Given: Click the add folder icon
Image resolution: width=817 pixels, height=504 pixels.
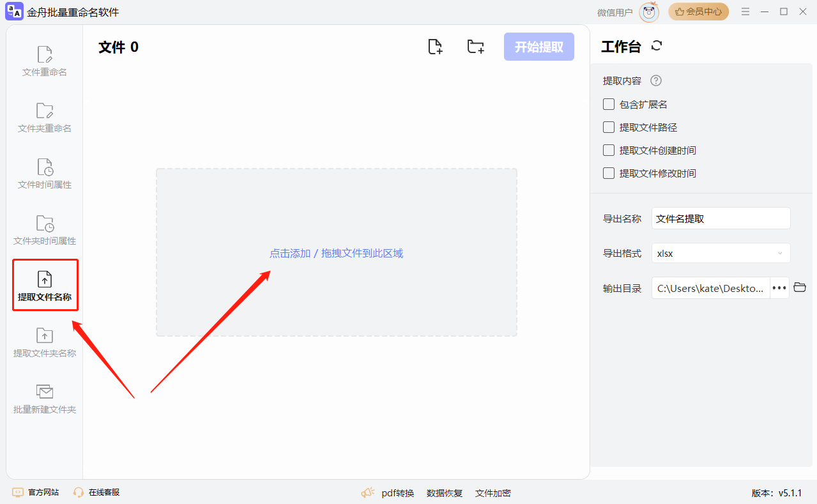Looking at the screenshot, I should pyautogui.click(x=475, y=47).
